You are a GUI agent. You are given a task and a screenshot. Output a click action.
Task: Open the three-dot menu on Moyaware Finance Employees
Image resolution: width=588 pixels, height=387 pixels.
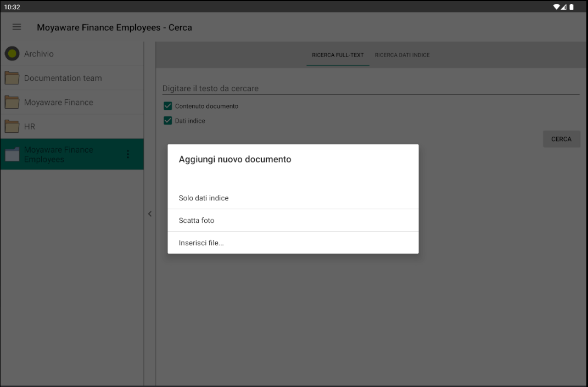(128, 154)
